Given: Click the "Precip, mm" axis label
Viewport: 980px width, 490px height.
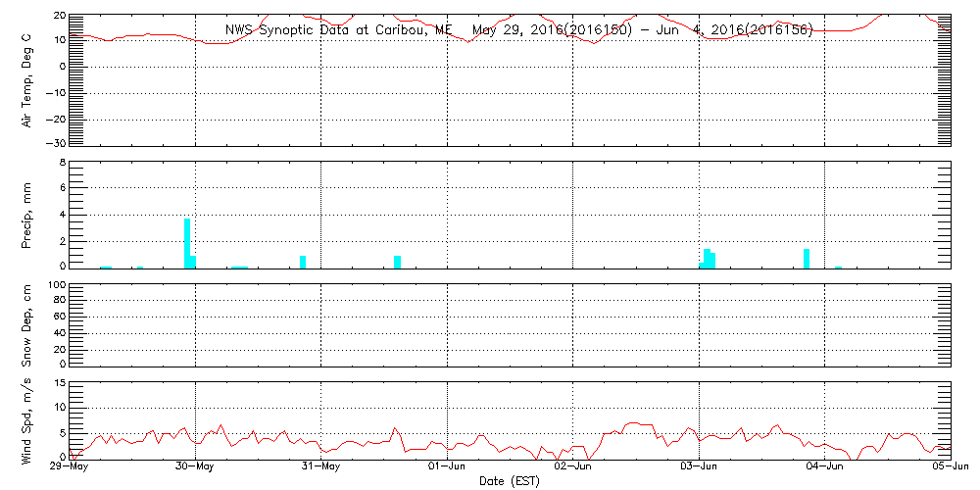Looking at the screenshot, I should [27, 216].
